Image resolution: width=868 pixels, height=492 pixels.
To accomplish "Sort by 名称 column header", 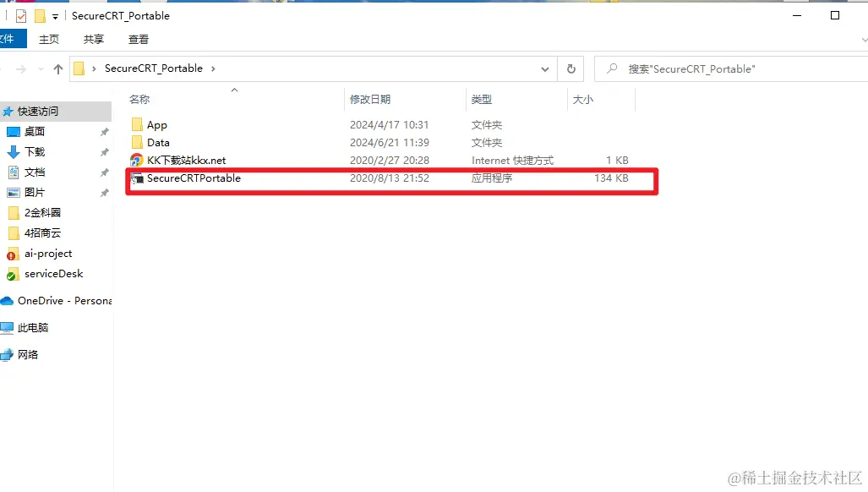I will [139, 100].
